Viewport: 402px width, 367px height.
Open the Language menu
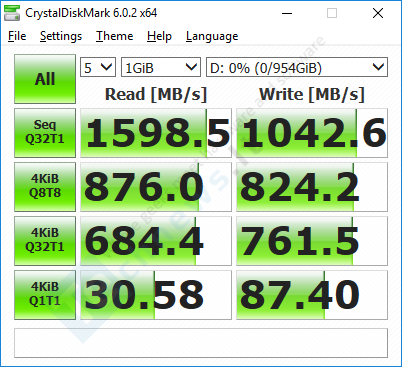(x=212, y=36)
